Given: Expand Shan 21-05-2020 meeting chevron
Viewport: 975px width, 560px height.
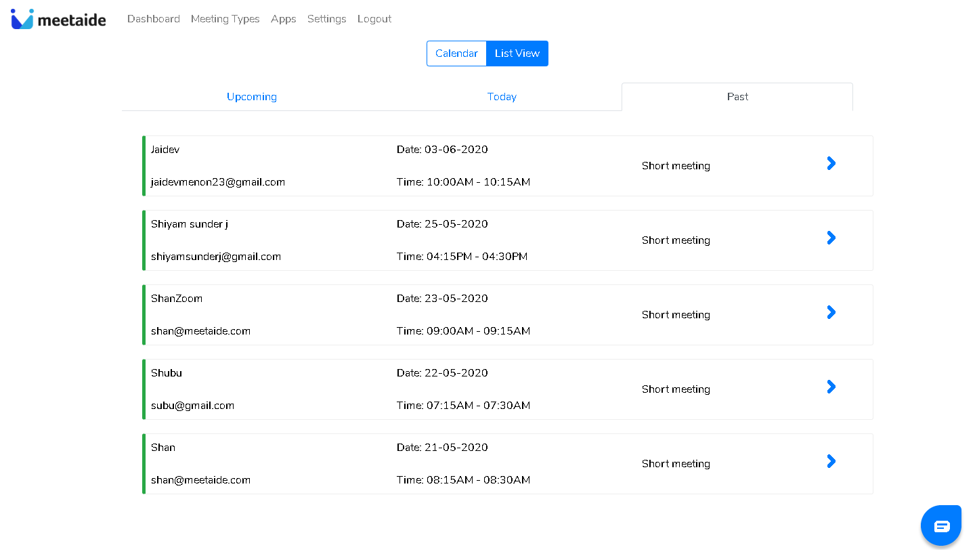Looking at the screenshot, I should tap(831, 461).
